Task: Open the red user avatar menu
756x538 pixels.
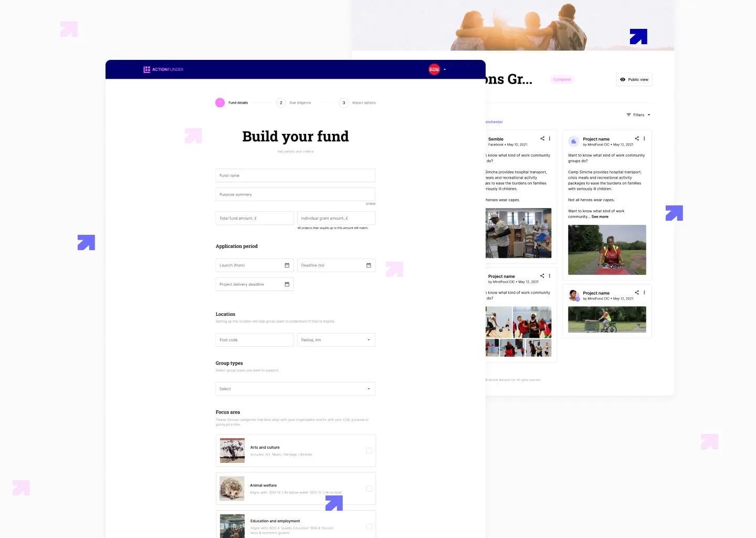Action: pyautogui.click(x=434, y=69)
